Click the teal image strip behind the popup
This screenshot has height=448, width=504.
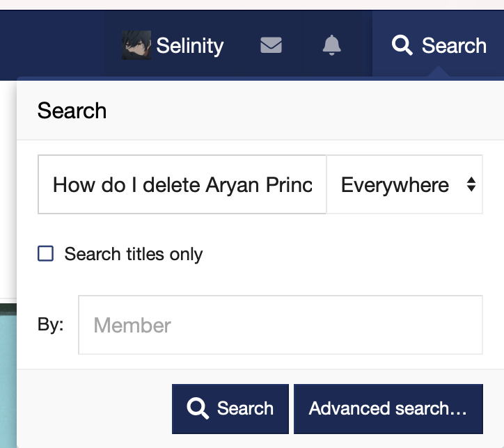[8, 376]
